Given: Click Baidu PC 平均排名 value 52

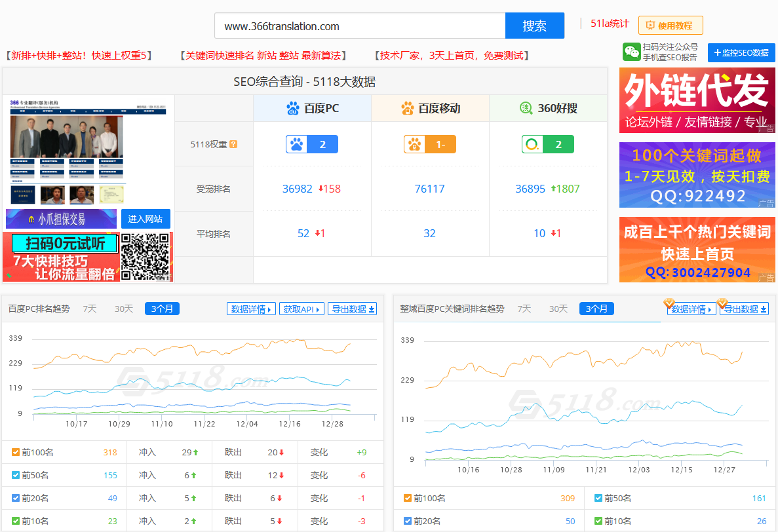Looking at the screenshot, I should tap(303, 233).
